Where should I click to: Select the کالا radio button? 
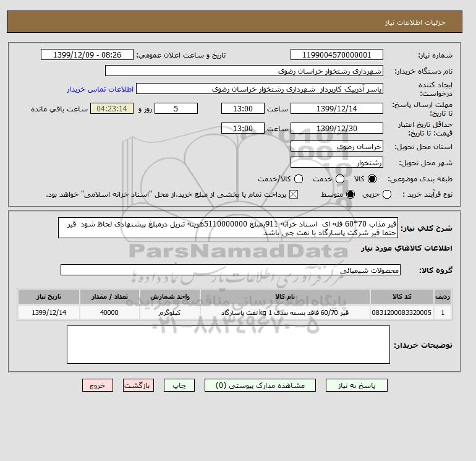point(372,179)
